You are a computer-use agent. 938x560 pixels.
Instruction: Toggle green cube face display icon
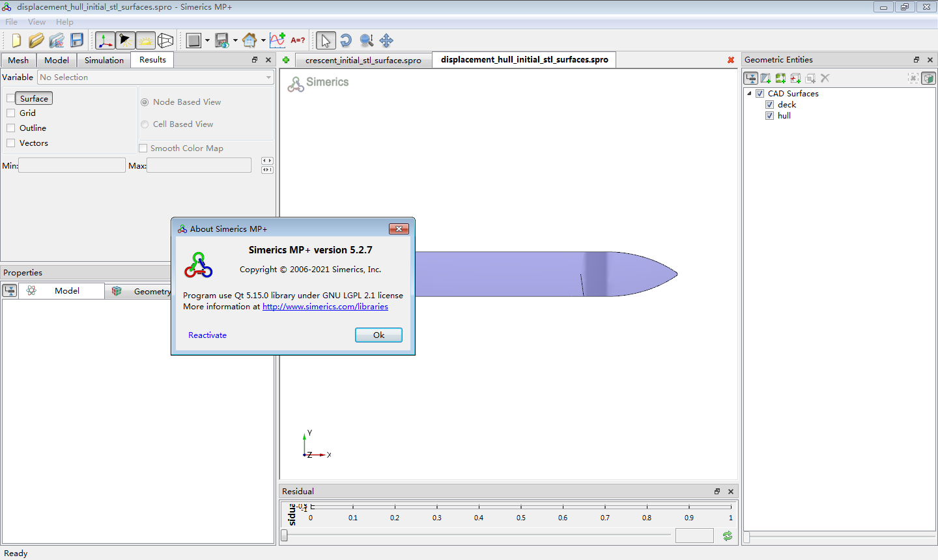[928, 78]
